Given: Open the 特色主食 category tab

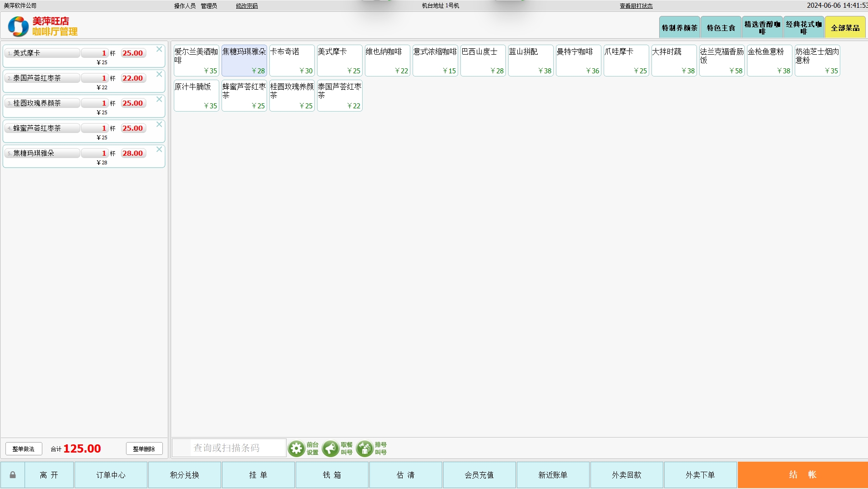Looking at the screenshot, I should 721,28.
